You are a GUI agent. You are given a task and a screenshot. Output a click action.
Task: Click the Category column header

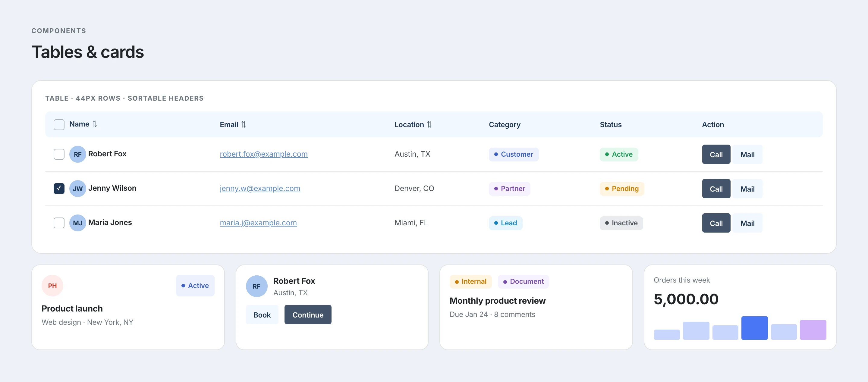(505, 125)
